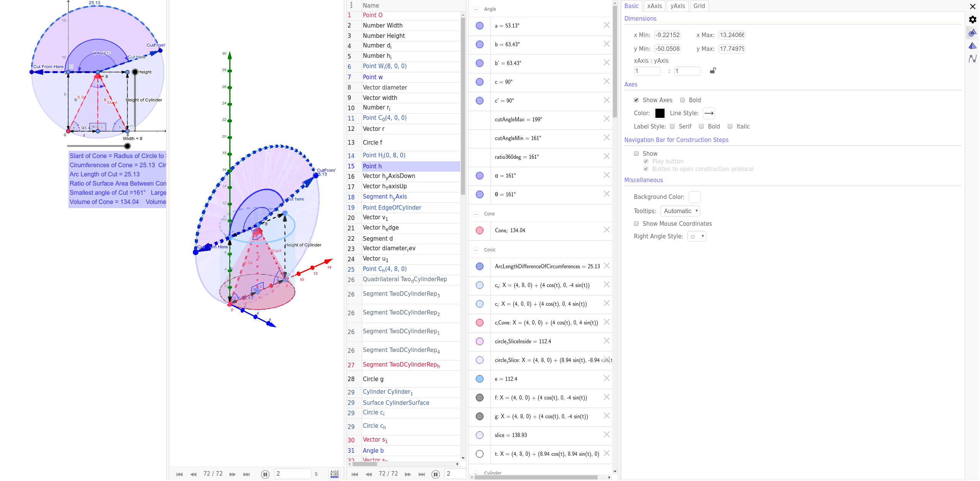Pick a Background Color swatch

pos(695,197)
